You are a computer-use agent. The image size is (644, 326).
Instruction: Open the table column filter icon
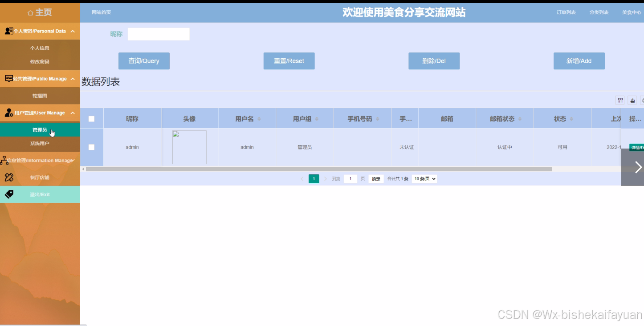620,100
